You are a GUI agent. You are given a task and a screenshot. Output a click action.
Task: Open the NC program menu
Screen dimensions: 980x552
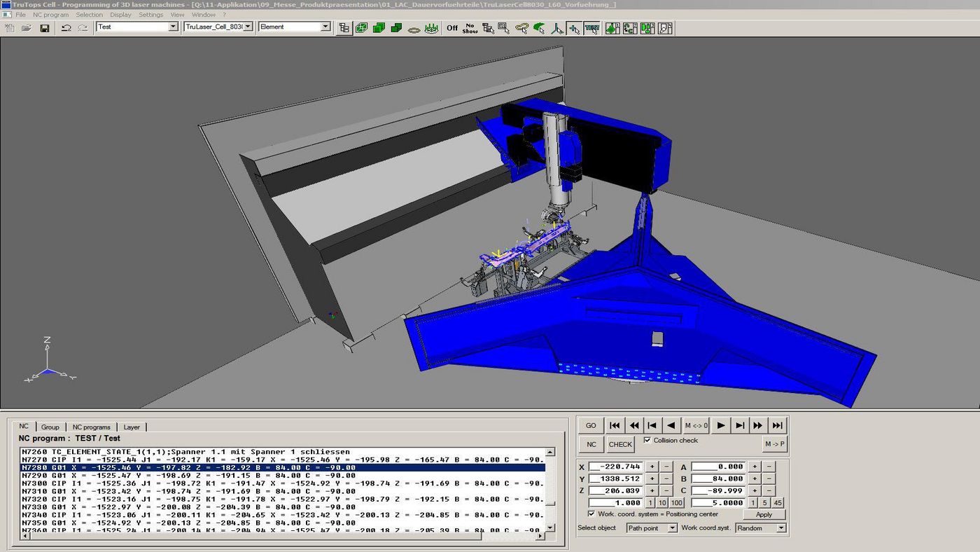(51, 15)
